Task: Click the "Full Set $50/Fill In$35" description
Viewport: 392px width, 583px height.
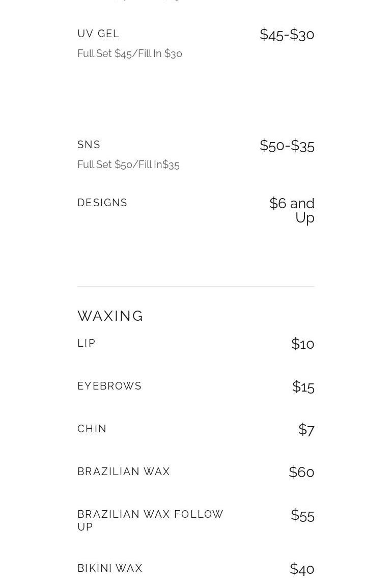Action: pyautogui.click(x=128, y=164)
